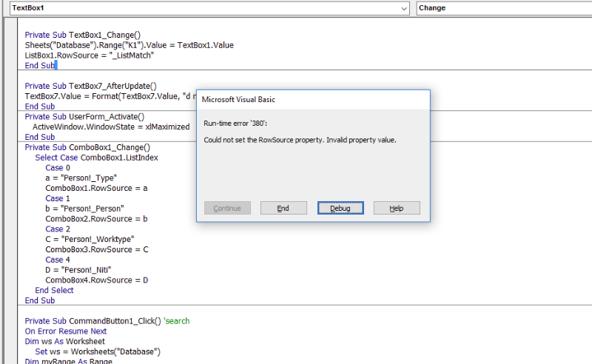Click the On Error Resume Next line

[66, 331]
